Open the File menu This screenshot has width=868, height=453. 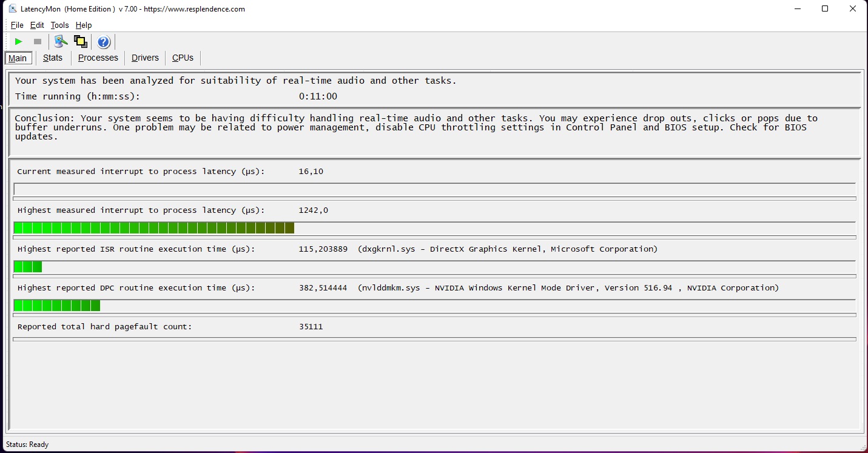[17, 25]
